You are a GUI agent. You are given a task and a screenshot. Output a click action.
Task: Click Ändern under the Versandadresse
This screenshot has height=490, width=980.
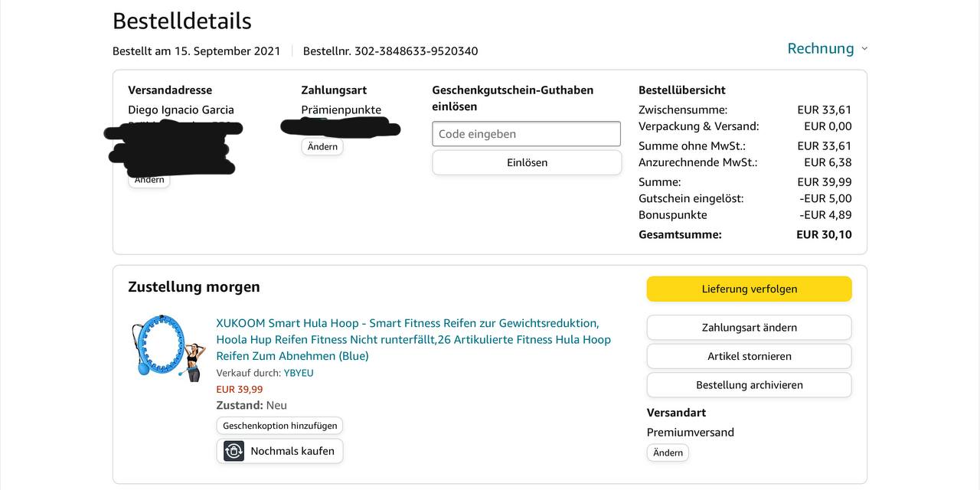click(149, 180)
